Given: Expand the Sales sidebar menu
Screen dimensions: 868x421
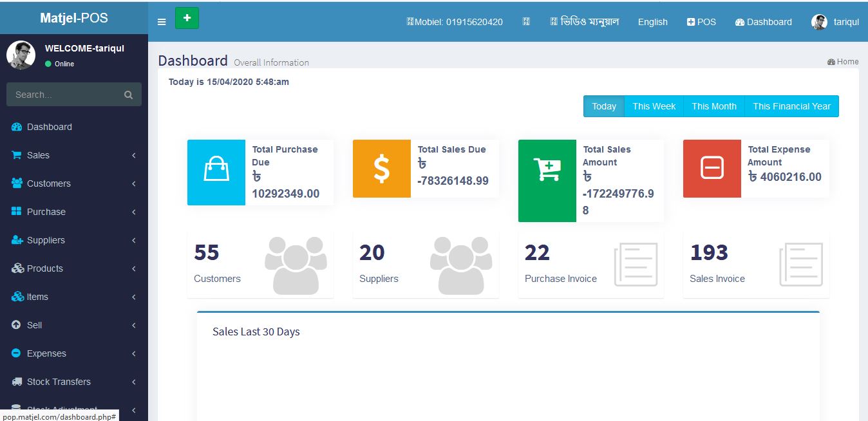Looking at the screenshot, I should [39, 155].
